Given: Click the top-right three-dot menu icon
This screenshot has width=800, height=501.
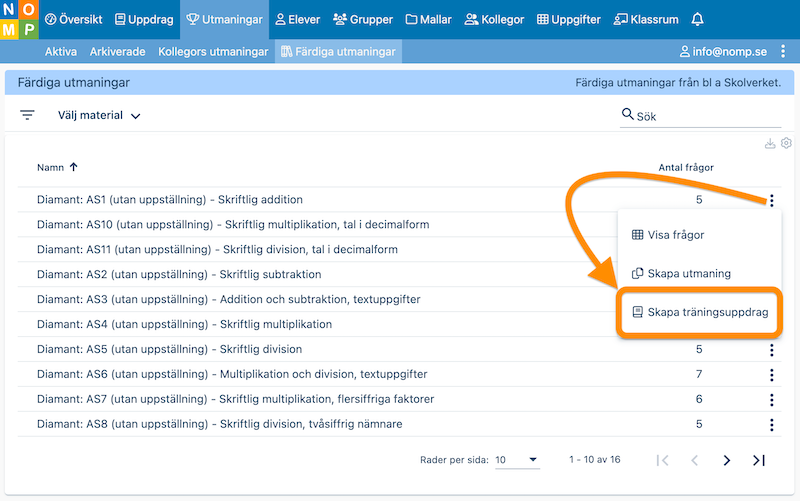Looking at the screenshot, I should [782, 51].
